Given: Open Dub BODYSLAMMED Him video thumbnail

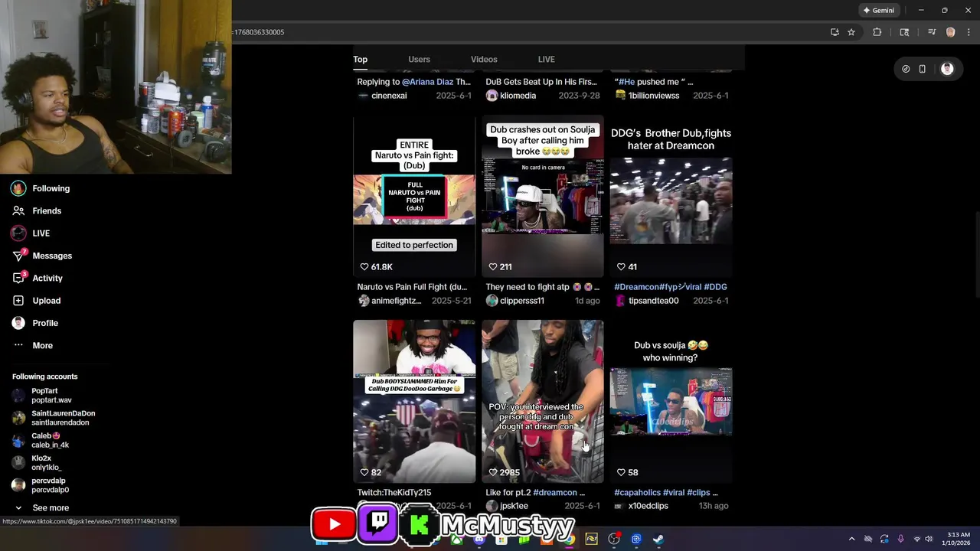Looking at the screenshot, I should (x=414, y=401).
